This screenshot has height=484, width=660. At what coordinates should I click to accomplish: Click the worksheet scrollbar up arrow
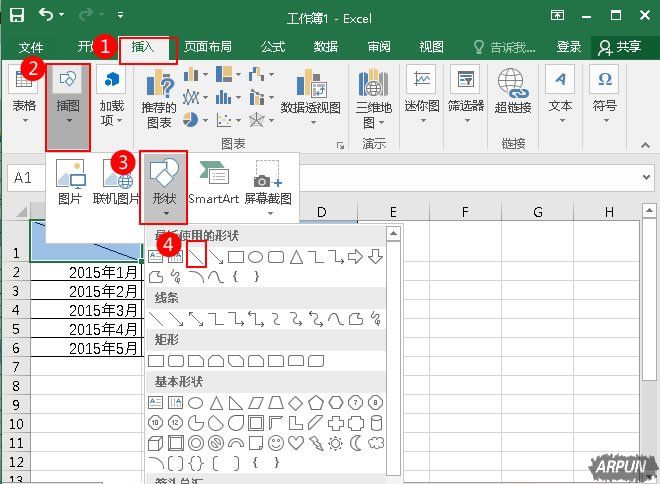tap(649, 210)
